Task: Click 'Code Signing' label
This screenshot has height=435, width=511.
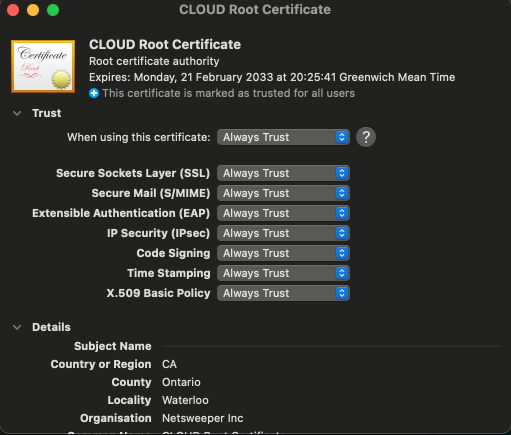Action: (173, 253)
